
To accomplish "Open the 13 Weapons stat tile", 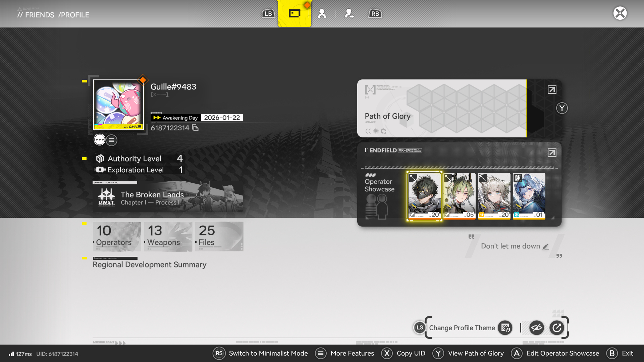I will pyautogui.click(x=168, y=236).
